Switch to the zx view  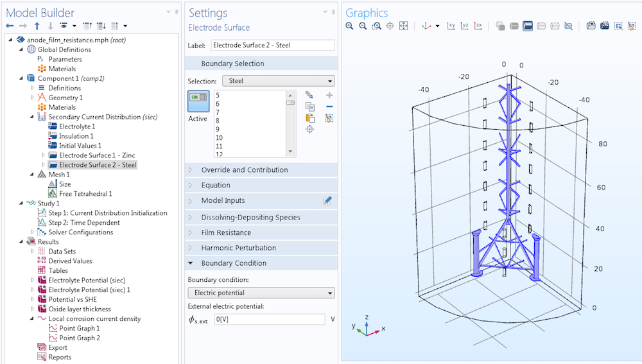coord(478,26)
